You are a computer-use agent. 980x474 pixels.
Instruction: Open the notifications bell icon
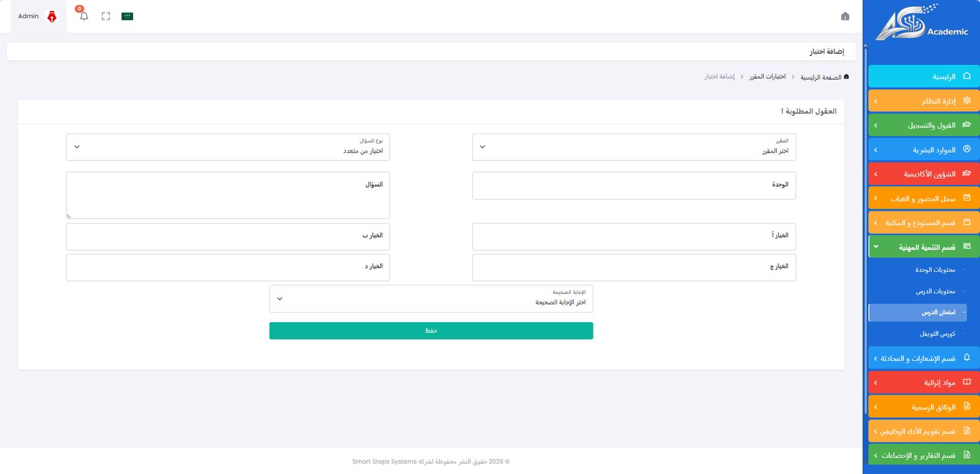tap(82, 16)
